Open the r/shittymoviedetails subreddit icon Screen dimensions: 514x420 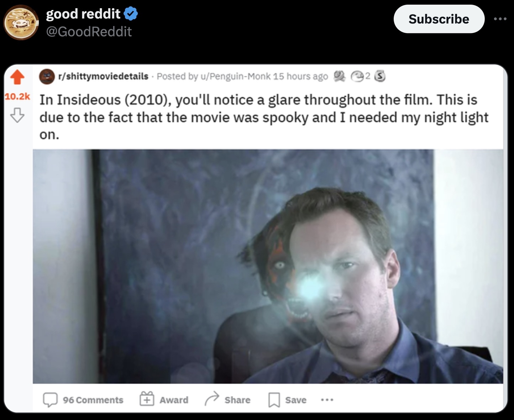tap(47, 76)
